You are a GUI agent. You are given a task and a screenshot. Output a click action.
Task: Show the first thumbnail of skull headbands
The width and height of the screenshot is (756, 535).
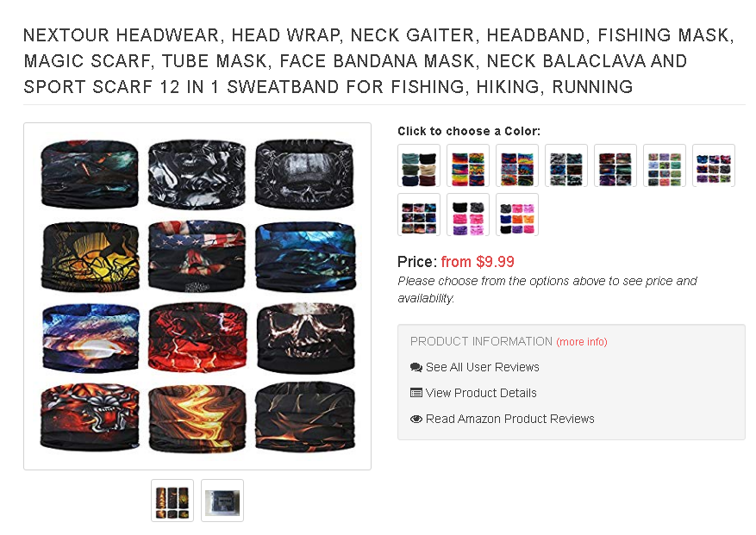point(172,501)
